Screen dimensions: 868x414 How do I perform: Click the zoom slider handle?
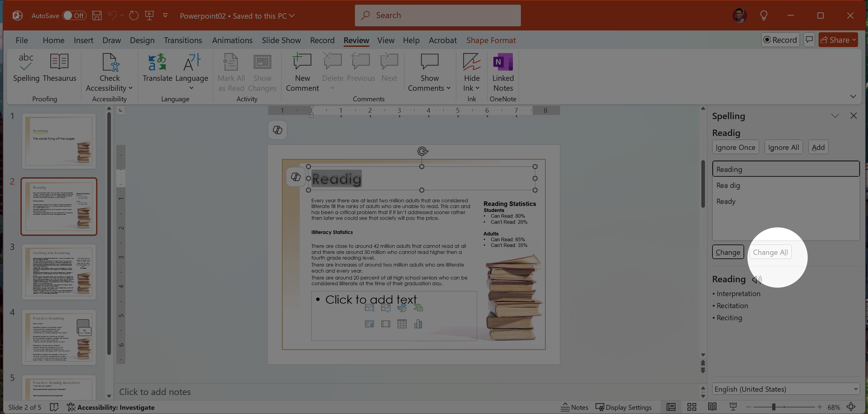(x=774, y=407)
